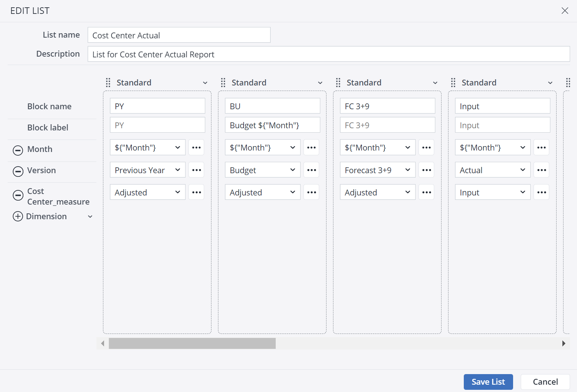Open the Month dropdown in BU block

coord(263,148)
